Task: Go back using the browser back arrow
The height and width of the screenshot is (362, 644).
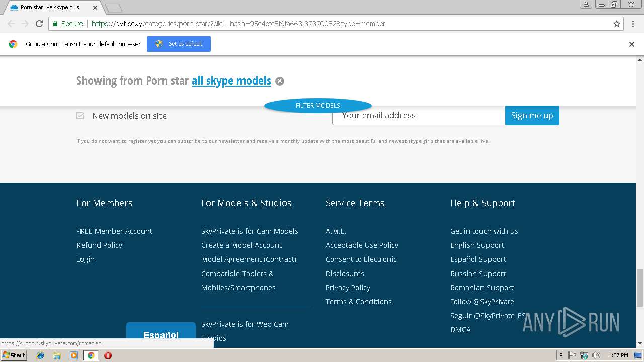Action: coord(11,24)
